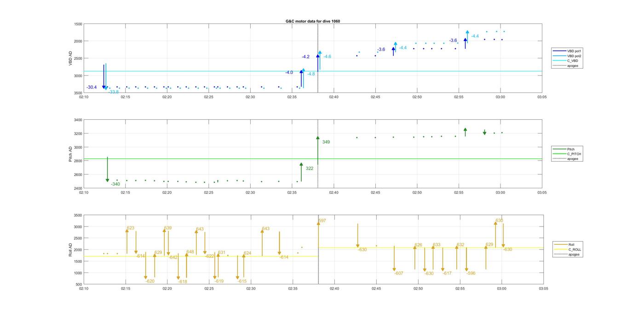
Task: Click the '2800' tick on the Pitch axis
Action: (x=78, y=161)
